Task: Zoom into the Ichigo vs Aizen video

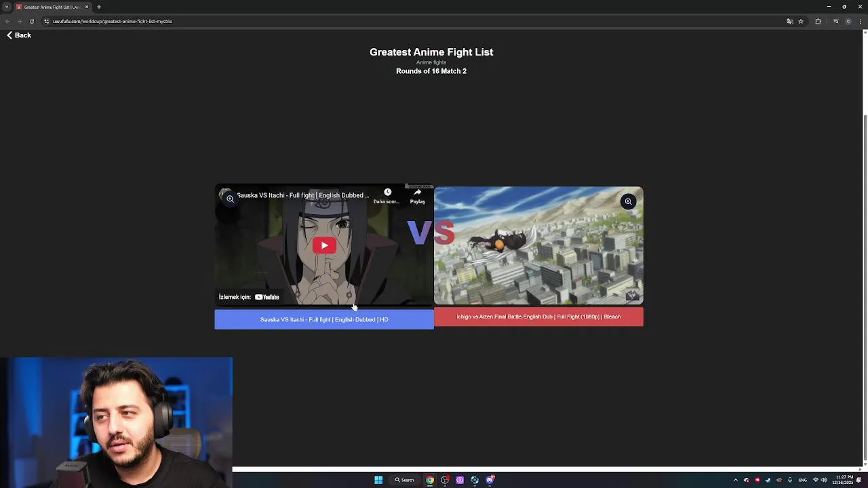Action: click(628, 201)
